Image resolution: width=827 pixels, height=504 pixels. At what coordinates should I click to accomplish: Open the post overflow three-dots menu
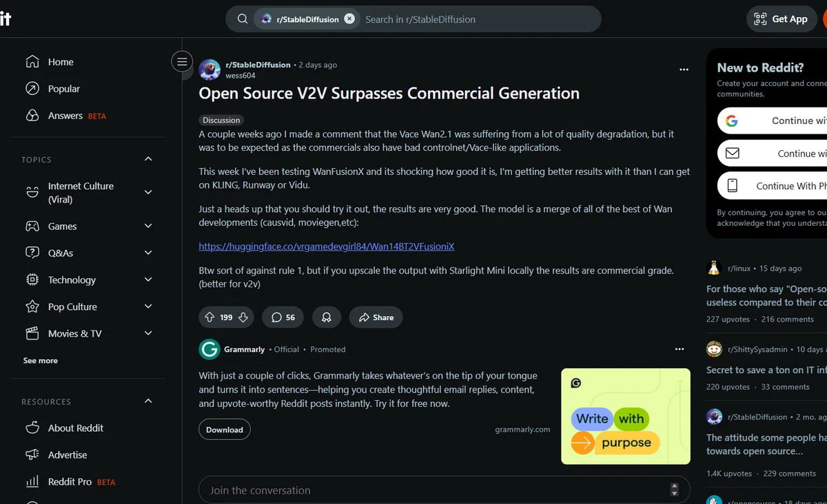coord(684,70)
